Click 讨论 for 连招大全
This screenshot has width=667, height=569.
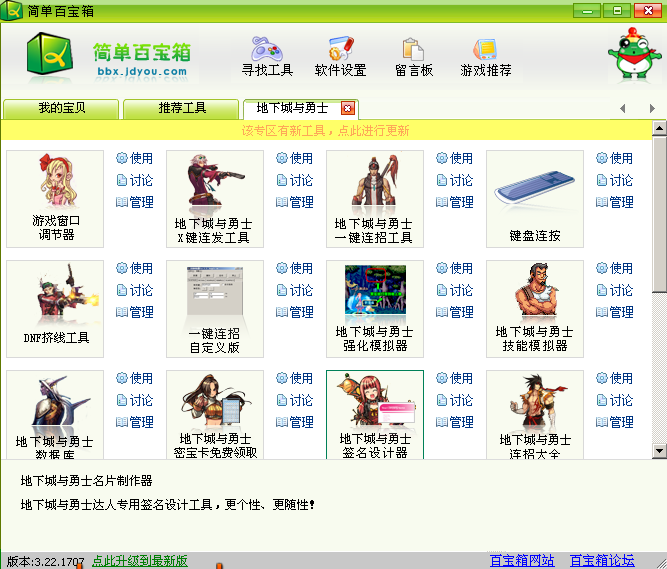(x=614, y=400)
